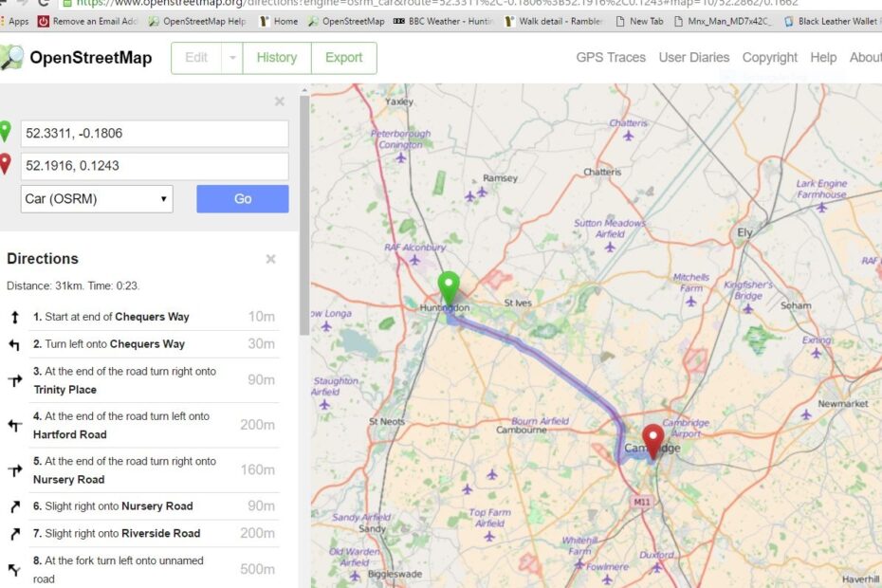Click the Edit button

point(196,58)
